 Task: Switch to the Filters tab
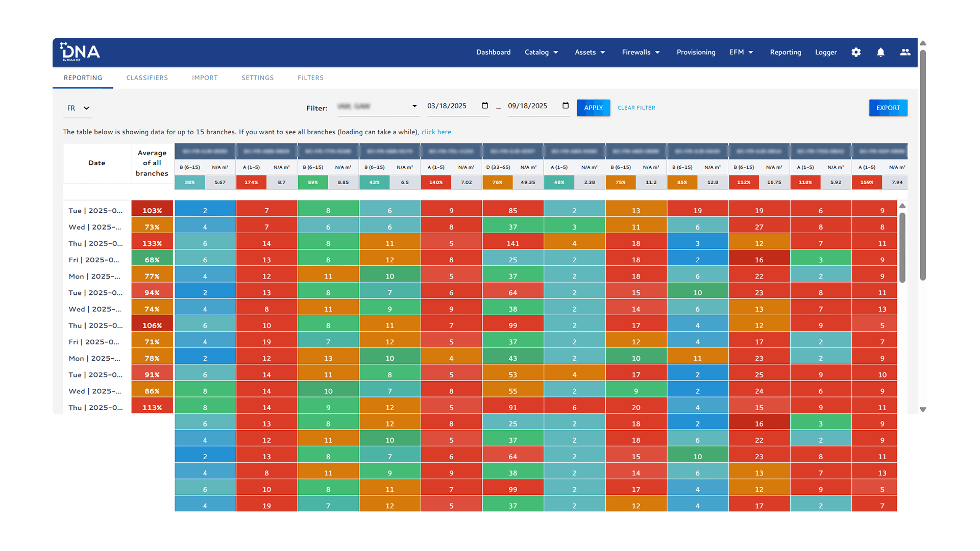[310, 78]
